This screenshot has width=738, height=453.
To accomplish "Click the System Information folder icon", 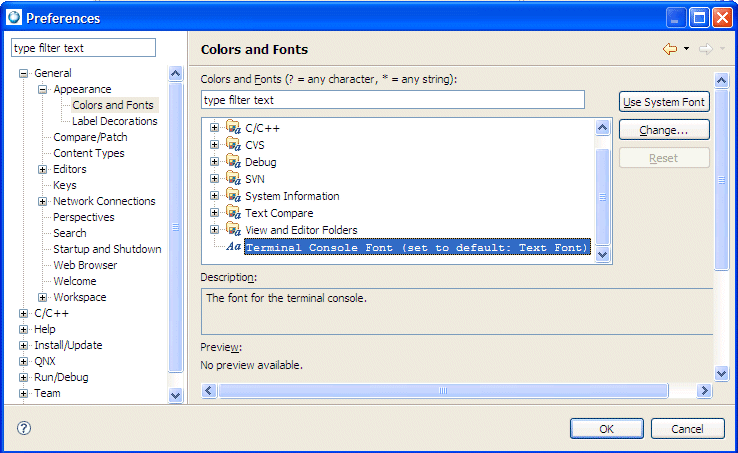I will point(233,196).
